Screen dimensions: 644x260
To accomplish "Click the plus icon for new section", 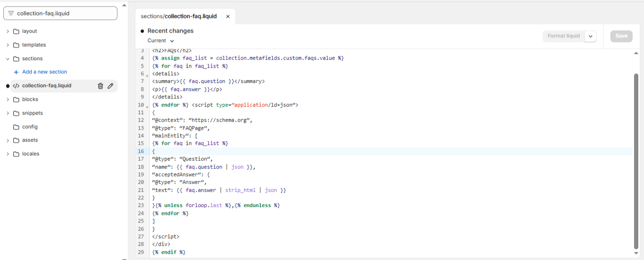I will tap(16, 72).
